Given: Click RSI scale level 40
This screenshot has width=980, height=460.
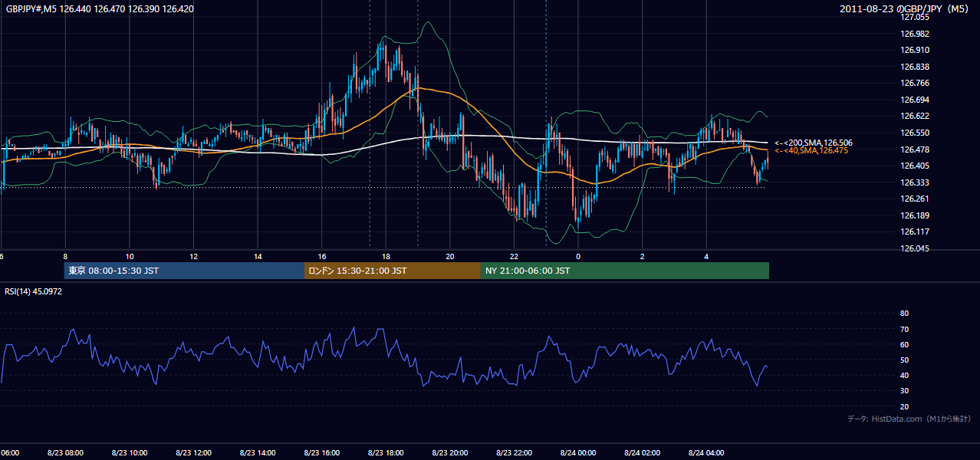Looking at the screenshot, I should click(x=904, y=375).
